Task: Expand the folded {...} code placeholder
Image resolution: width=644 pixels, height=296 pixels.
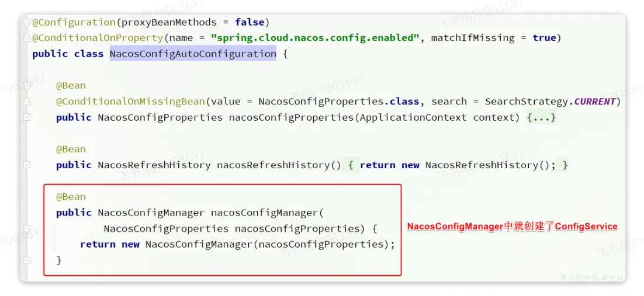Action: pyautogui.click(x=541, y=118)
